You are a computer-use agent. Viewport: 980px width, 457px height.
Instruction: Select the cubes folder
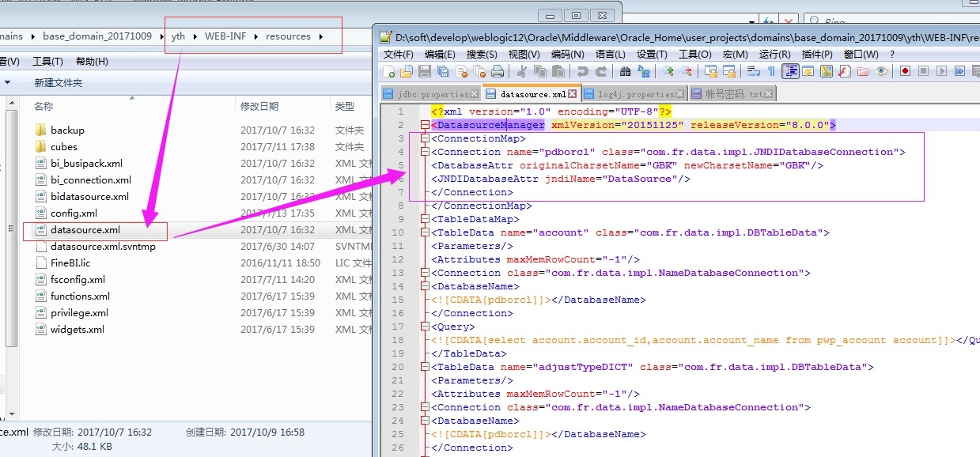(64, 146)
